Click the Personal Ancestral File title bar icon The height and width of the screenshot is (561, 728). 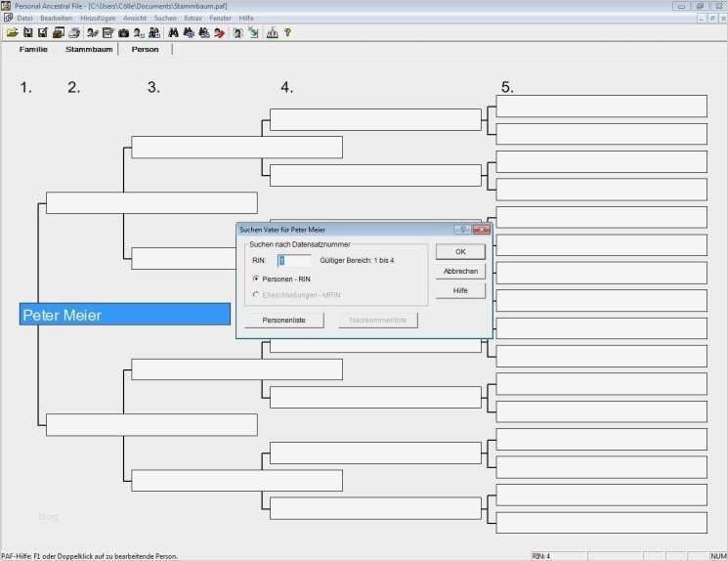[x=6, y=6]
